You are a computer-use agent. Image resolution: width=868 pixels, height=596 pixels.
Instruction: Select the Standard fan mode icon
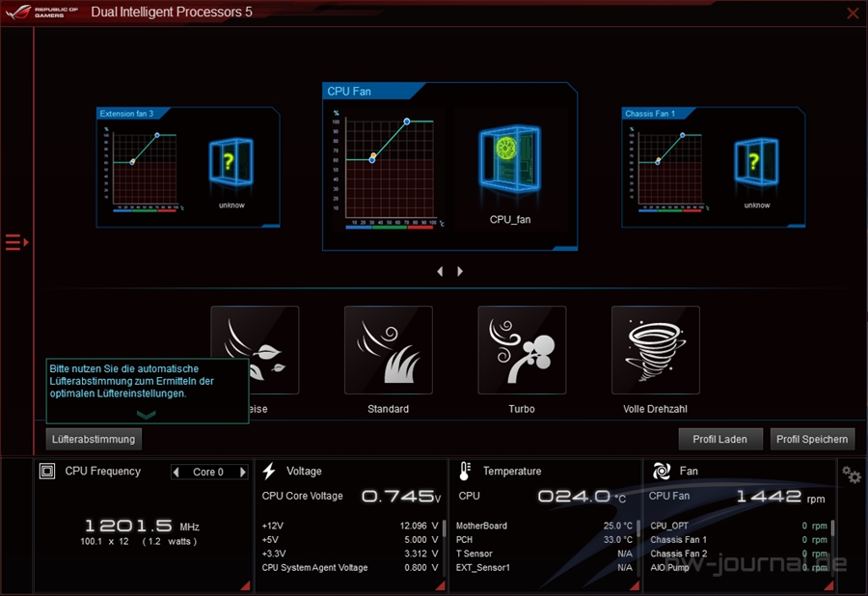(x=388, y=350)
